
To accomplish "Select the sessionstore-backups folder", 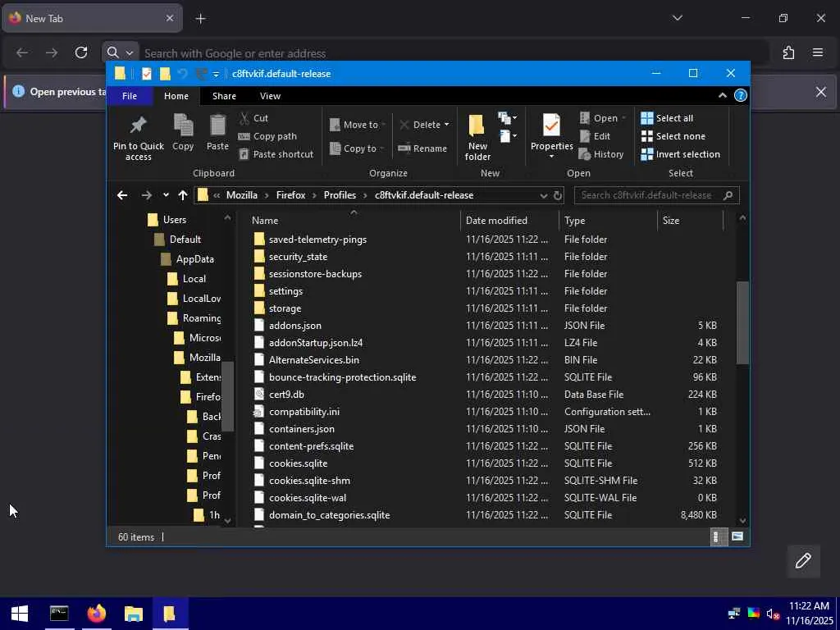I will point(315,274).
